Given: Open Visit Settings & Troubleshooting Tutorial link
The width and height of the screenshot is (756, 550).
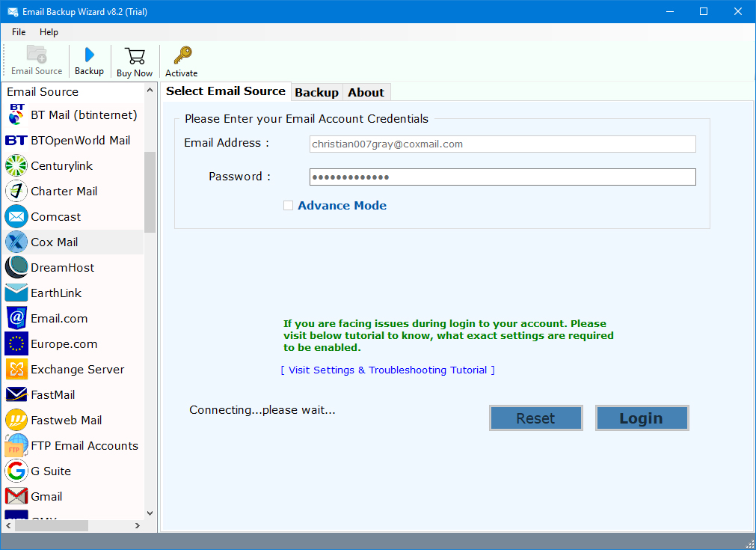Looking at the screenshot, I should [x=387, y=370].
